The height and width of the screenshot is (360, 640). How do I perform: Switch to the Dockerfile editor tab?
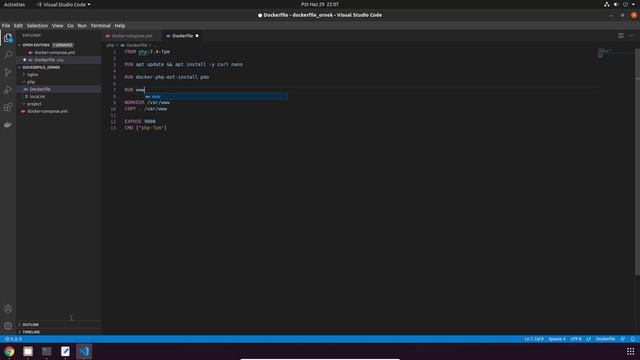pos(182,36)
